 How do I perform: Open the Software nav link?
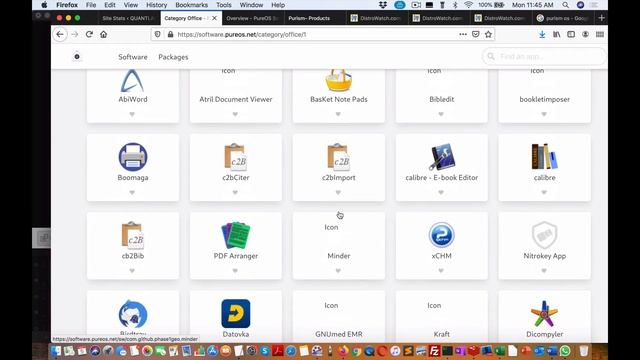[133, 57]
